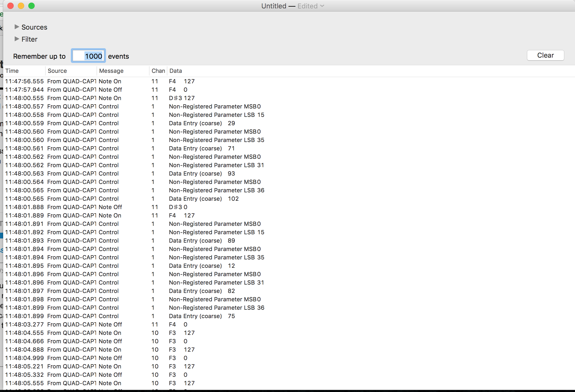Select the D#3 127 Note On row
Viewport: 575px width, 392px height.
(289, 98)
